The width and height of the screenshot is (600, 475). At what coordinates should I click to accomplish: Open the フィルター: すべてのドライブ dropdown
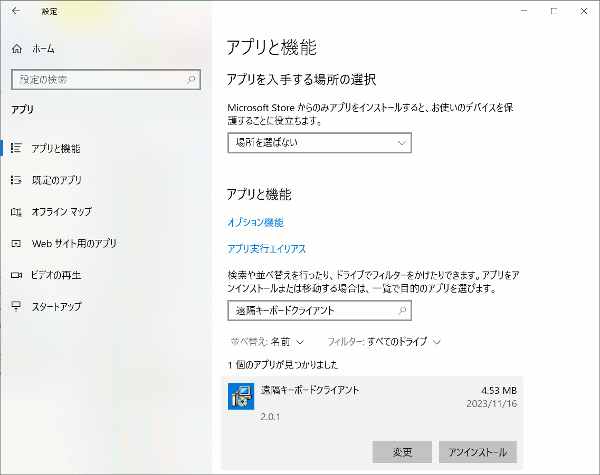[384, 341]
